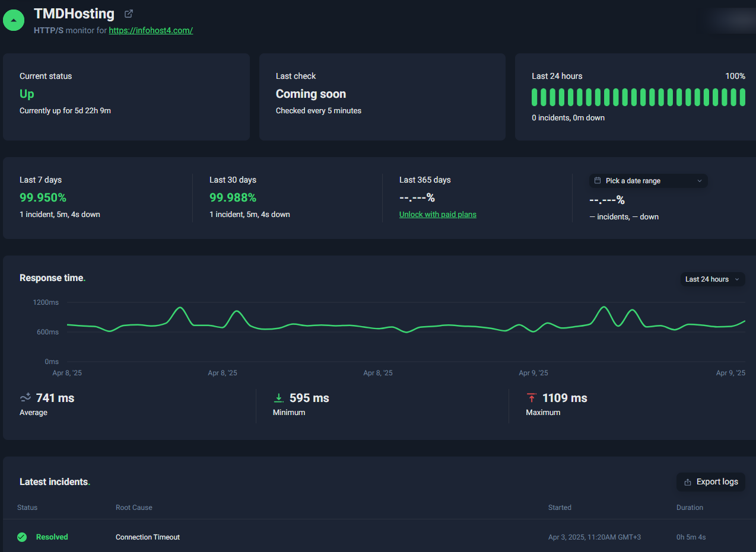Click the 99.950% Last 7 days uptime
The width and height of the screenshot is (756, 552).
coord(43,197)
